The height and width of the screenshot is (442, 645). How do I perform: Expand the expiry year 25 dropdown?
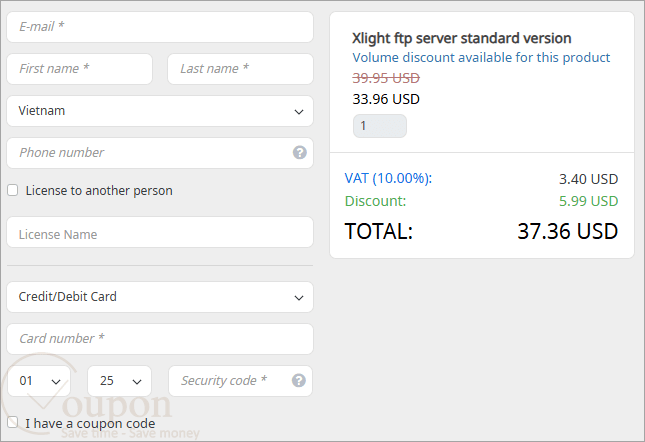click(119, 381)
